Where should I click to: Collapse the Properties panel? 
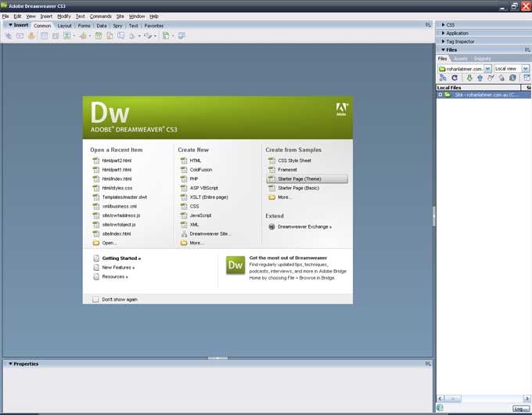tap(10, 364)
